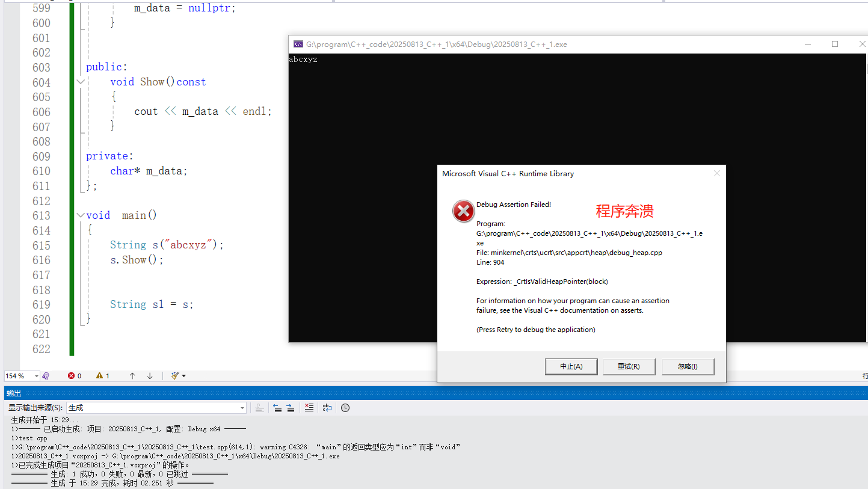Click the console title bar path text

[x=437, y=44]
